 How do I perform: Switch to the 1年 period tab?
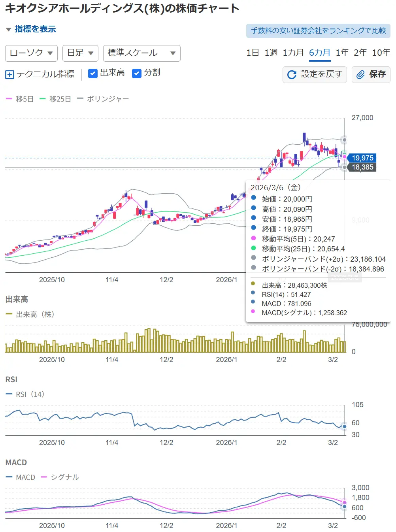(342, 53)
